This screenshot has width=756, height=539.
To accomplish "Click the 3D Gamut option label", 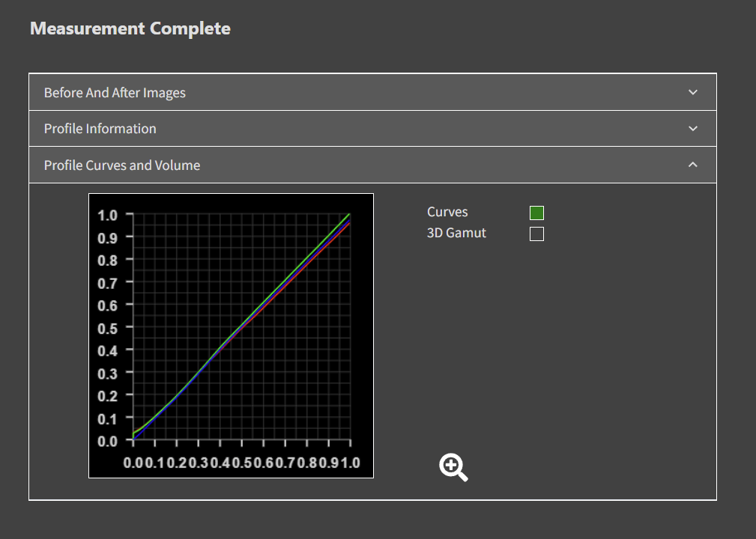I will point(456,234).
